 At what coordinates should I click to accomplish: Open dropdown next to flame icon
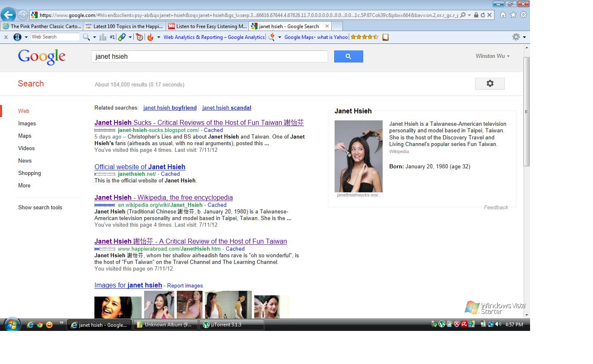point(159,37)
